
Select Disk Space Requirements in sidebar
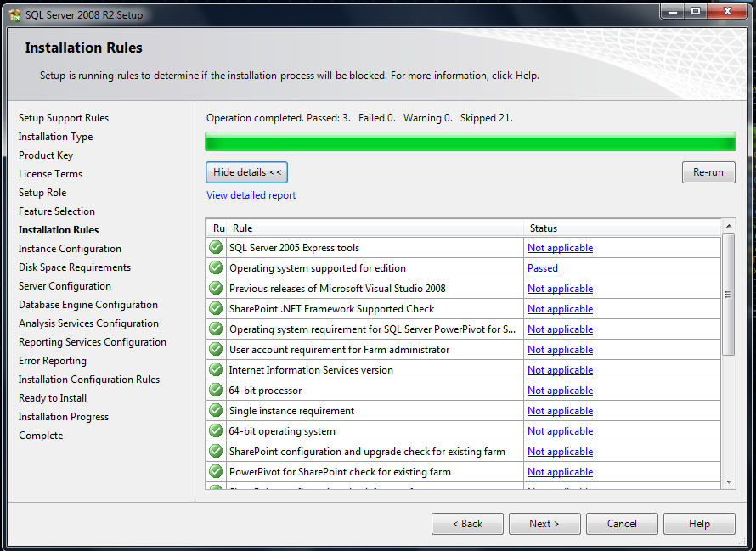point(74,267)
